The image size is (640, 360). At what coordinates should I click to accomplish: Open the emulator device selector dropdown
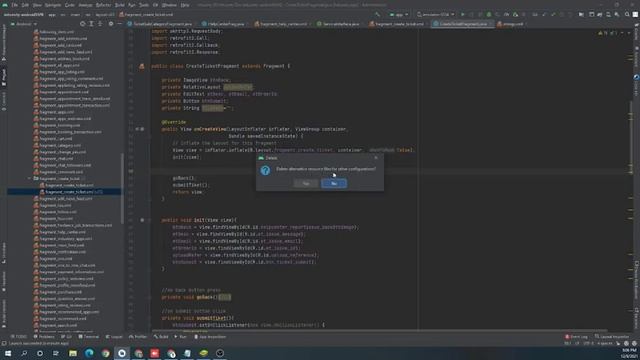click(436, 14)
